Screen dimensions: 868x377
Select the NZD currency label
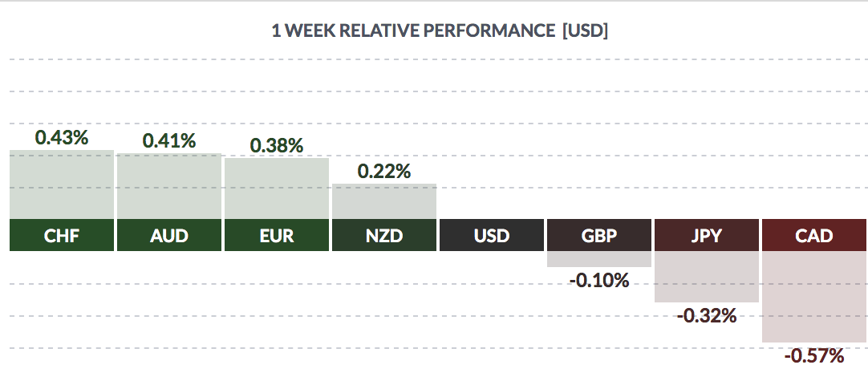point(384,236)
